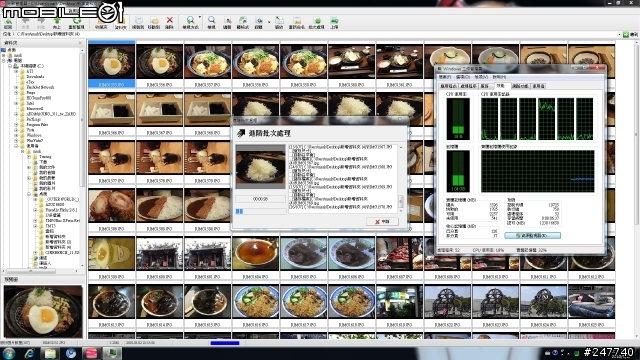The image size is (640, 360).
Task: Expand the Program Files folder node
Action: tap(16, 124)
